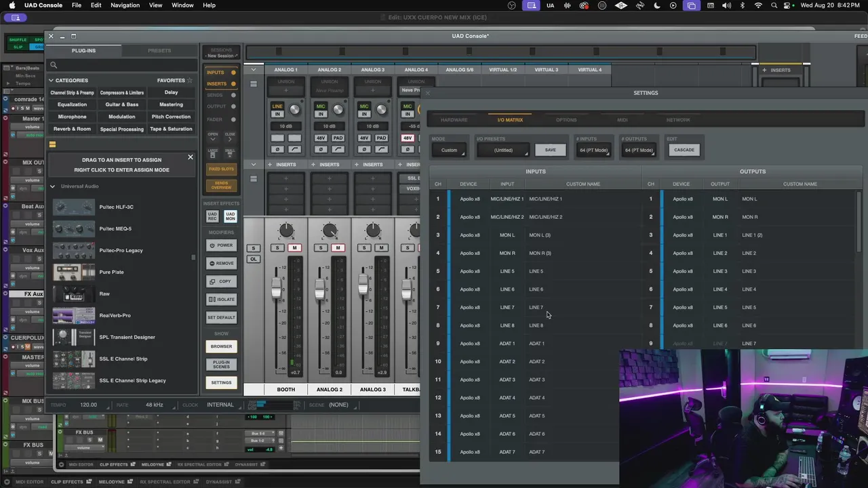The width and height of the screenshot is (868, 488).
Task: Open the I/O PRESETS (Untitled) dropdown
Action: tap(503, 150)
